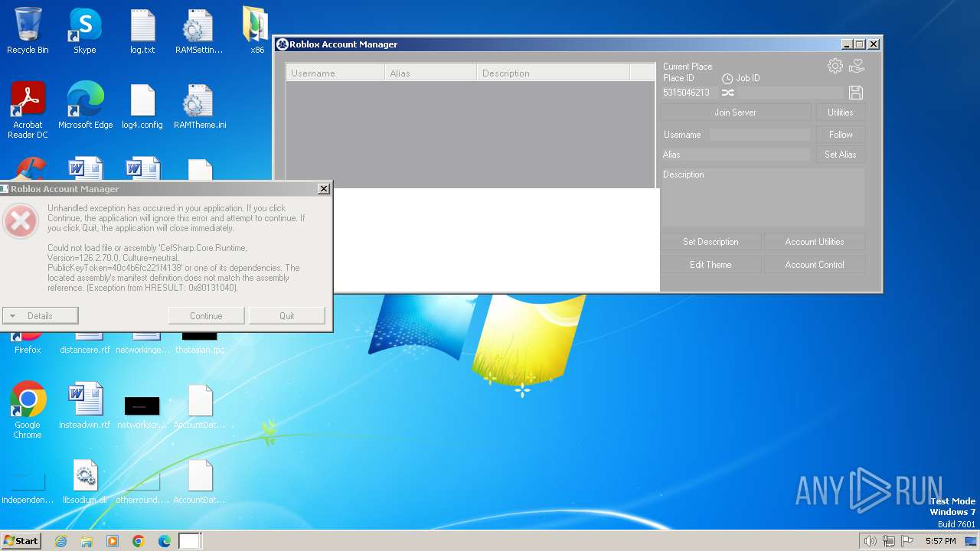Click inside the Description text box

763,197
